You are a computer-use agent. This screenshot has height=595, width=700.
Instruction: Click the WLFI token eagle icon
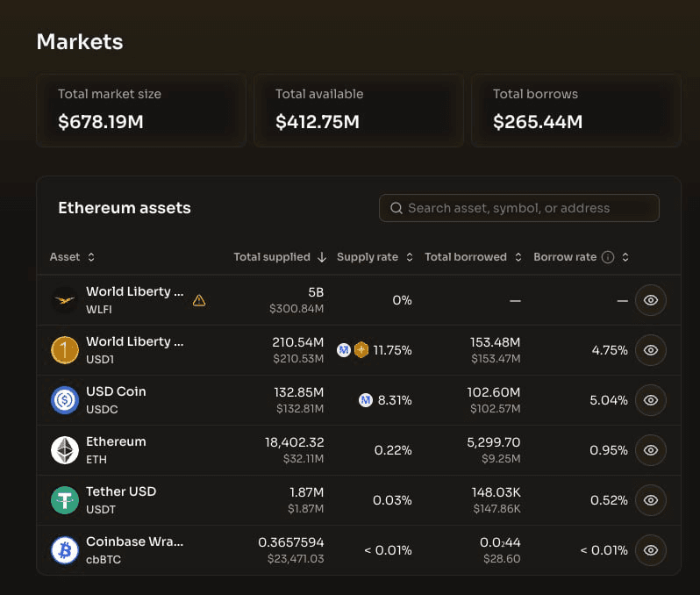tap(65, 300)
